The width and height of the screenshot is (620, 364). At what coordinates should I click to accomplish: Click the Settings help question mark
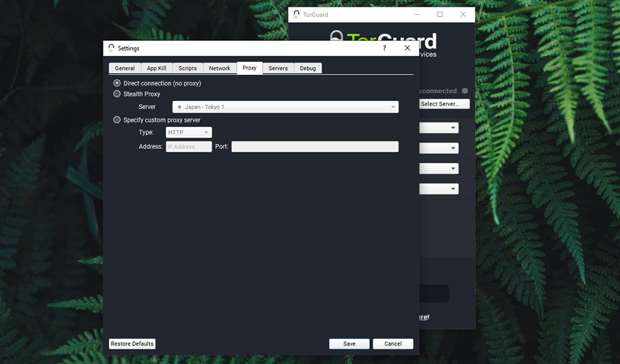[x=384, y=48]
